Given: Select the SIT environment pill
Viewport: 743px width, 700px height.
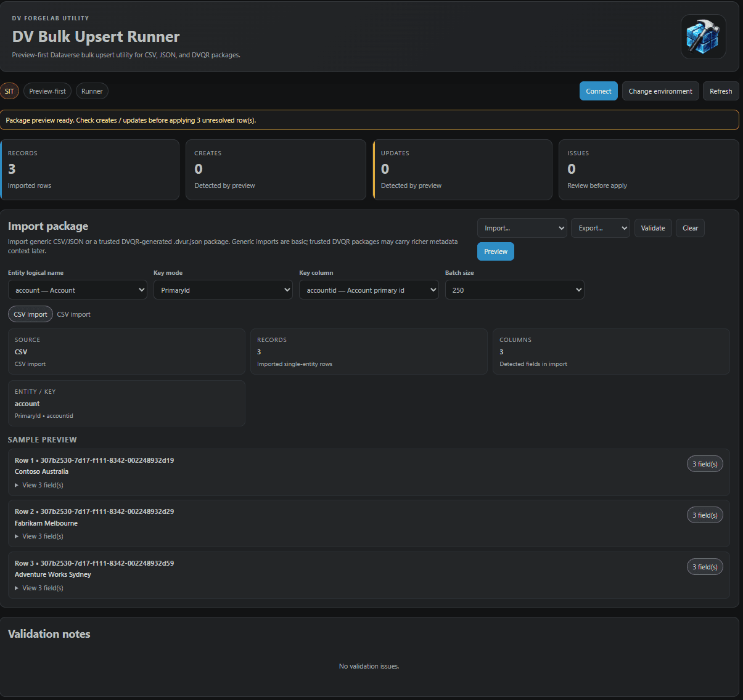Looking at the screenshot, I should pyautogui.click(x=9, y=91).
